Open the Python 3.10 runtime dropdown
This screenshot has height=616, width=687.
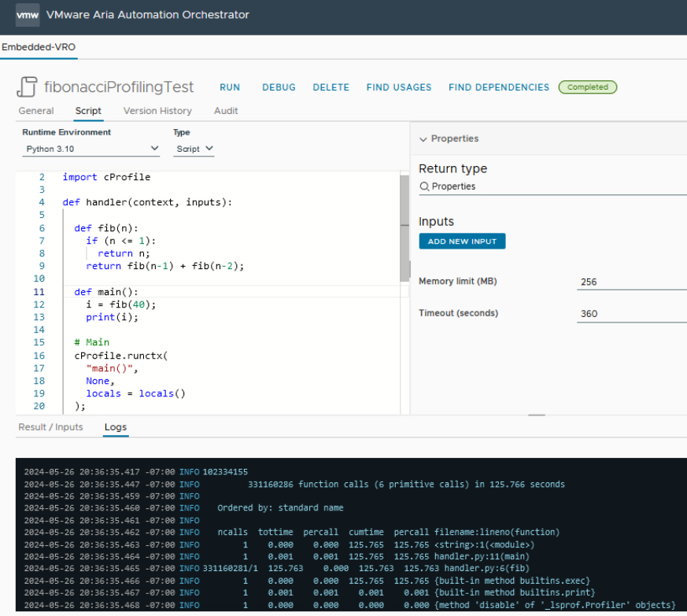click(x=91, y=149)
